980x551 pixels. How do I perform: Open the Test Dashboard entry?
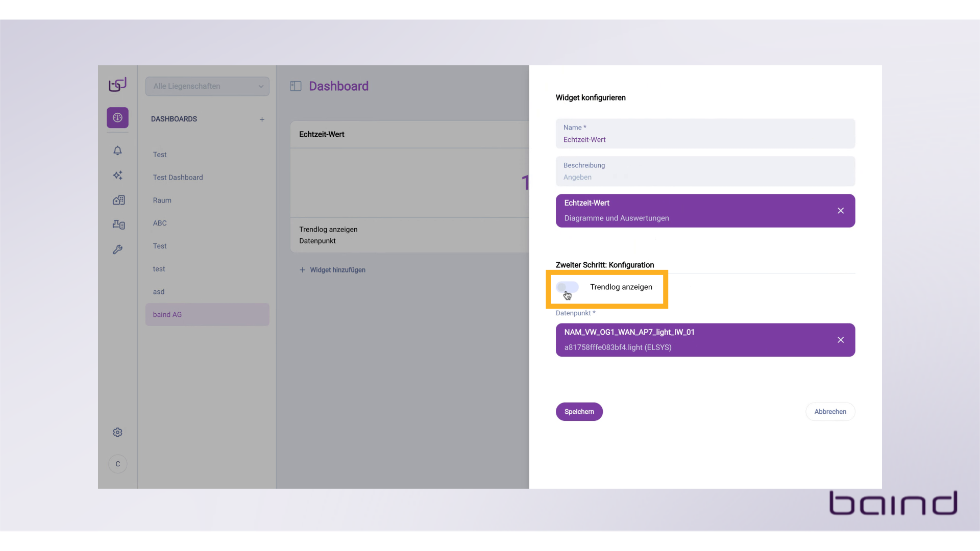(178, 178)
